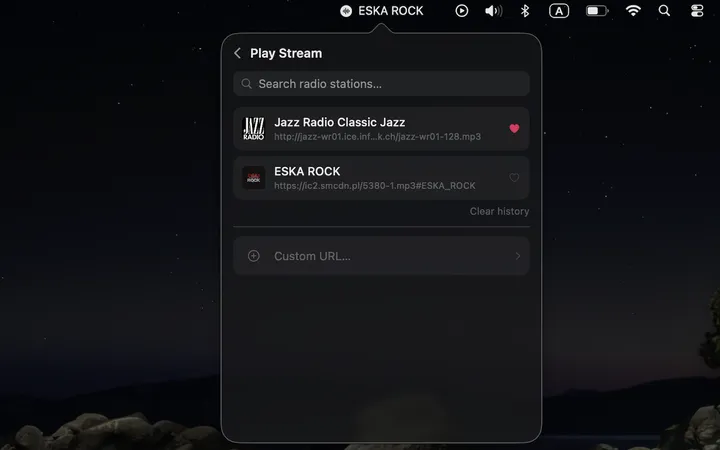Favorite ESKA ROCK with the heart outline
Image resolution: width=720 pixels, height=450 pixels.
(x=514, y=178)
